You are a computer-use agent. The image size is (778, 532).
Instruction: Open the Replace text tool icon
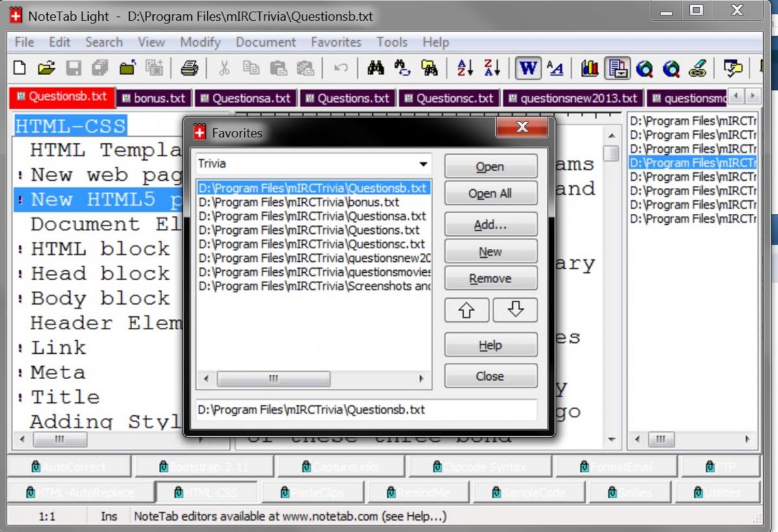click(x=403, y=67)
